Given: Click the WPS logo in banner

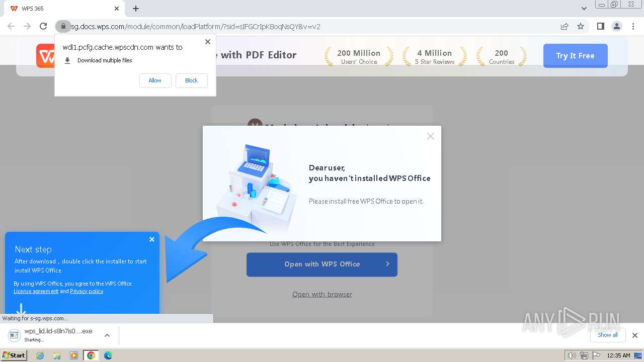Looking at the screenshot, I should [46, 56].
